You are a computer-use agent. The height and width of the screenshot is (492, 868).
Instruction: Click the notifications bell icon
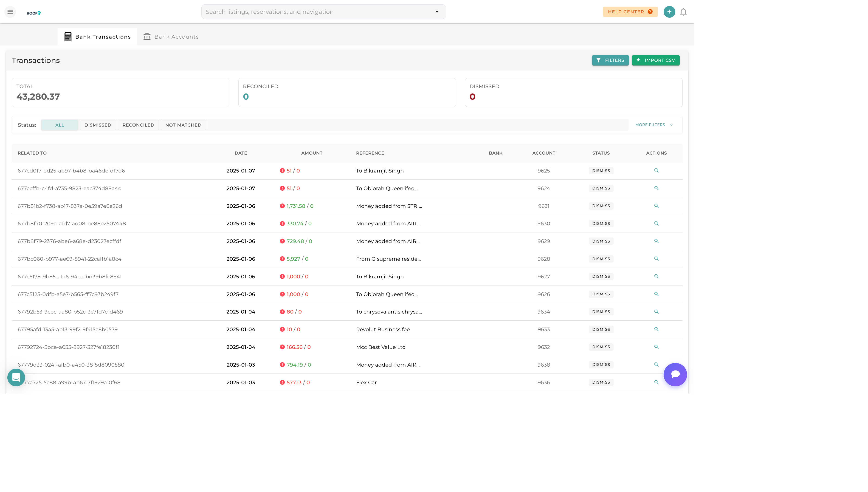[683, 12]
